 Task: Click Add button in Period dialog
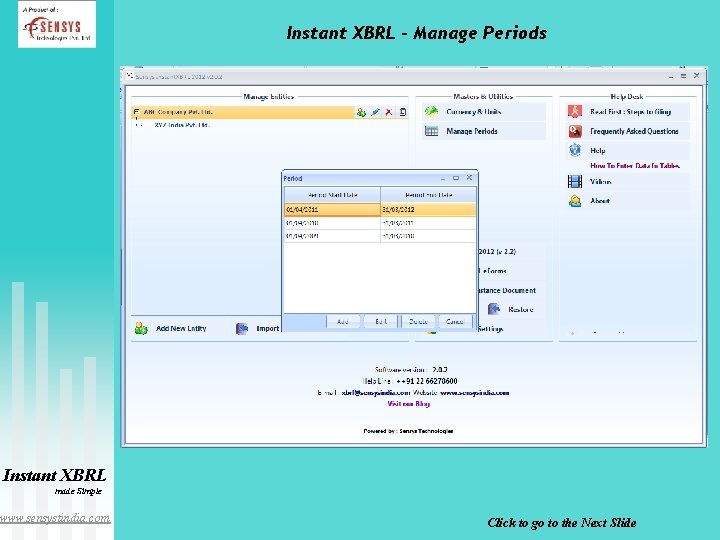343,321
